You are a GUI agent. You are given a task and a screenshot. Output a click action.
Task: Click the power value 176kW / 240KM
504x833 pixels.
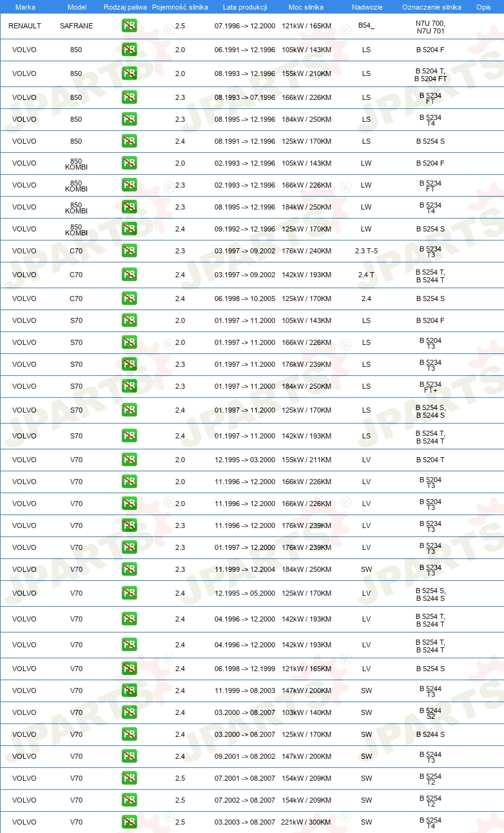(306, 251)
